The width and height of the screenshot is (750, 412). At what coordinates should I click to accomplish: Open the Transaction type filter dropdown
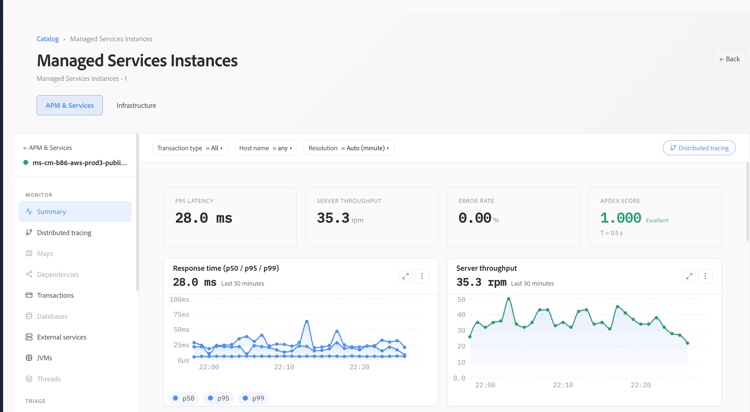190,148
